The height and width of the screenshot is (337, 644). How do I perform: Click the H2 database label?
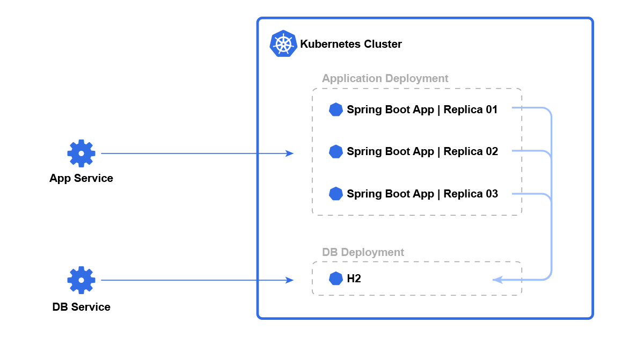(x=354, y=279)
